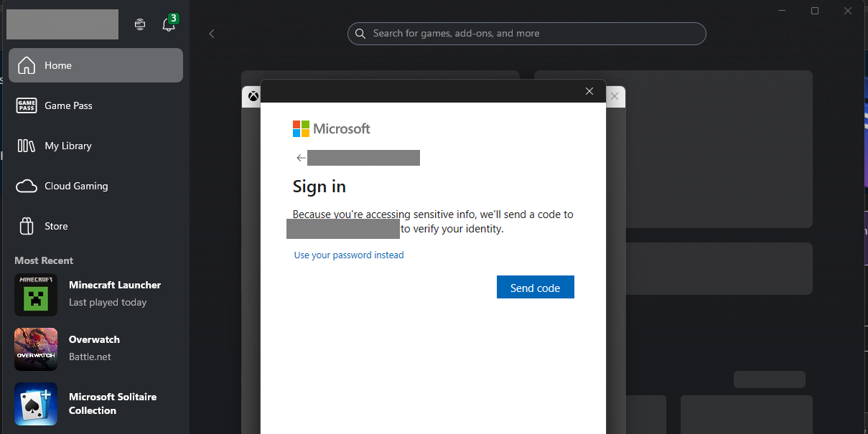The image size is (868, 434).
Task: Minimize the Xbox app window
Action: coord(782,11)
